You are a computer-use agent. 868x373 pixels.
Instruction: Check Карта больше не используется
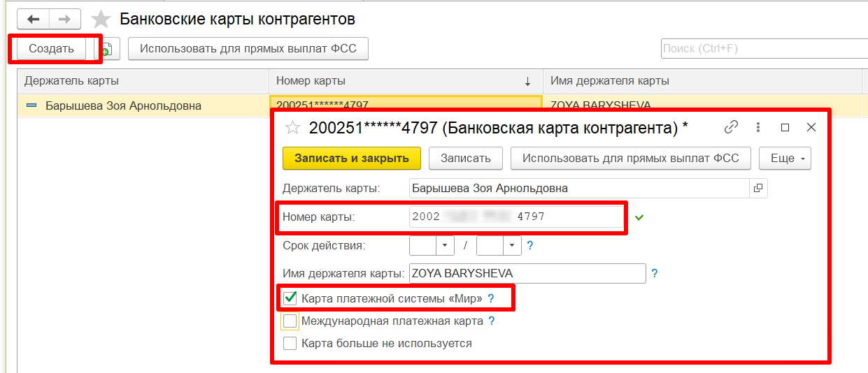tap(290, 343)
